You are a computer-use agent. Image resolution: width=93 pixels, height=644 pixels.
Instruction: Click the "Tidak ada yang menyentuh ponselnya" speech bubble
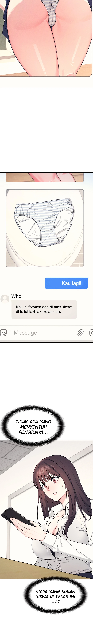pyautogui.click(x=33, y=427)
